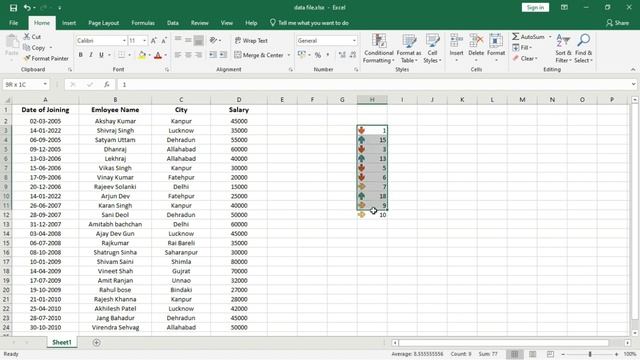Click Insert cells button
Screen dimensions: 640x360
tap(456, 49)
